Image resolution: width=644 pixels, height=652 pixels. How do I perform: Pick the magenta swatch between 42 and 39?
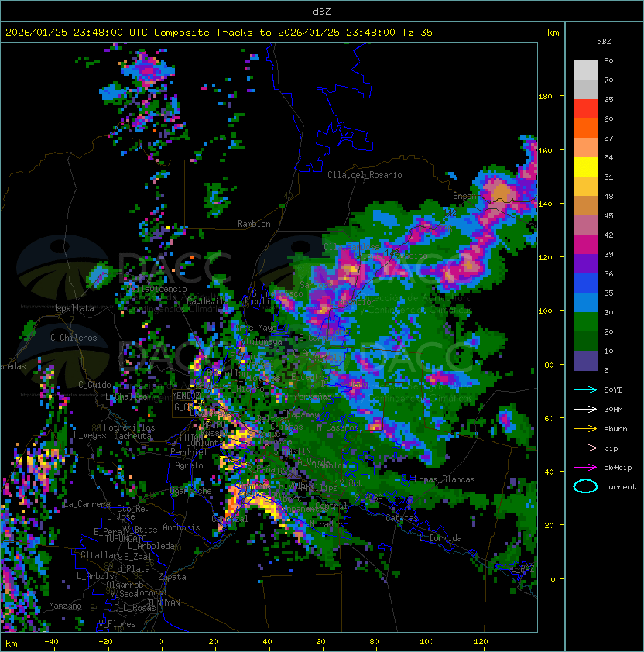585,245
